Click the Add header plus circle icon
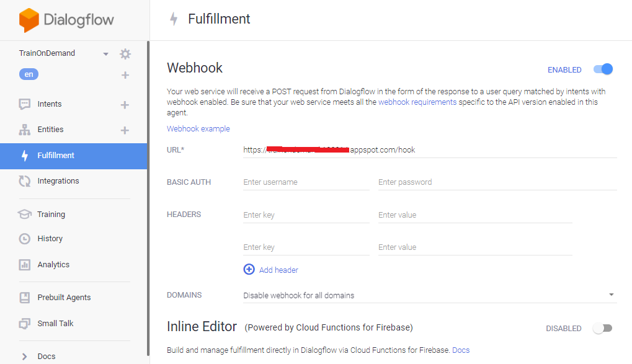632x364 pixels. (249, 269)
